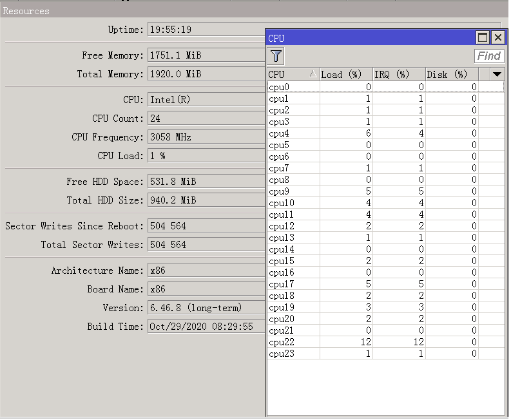Click the Find search field

pos(488,56)
